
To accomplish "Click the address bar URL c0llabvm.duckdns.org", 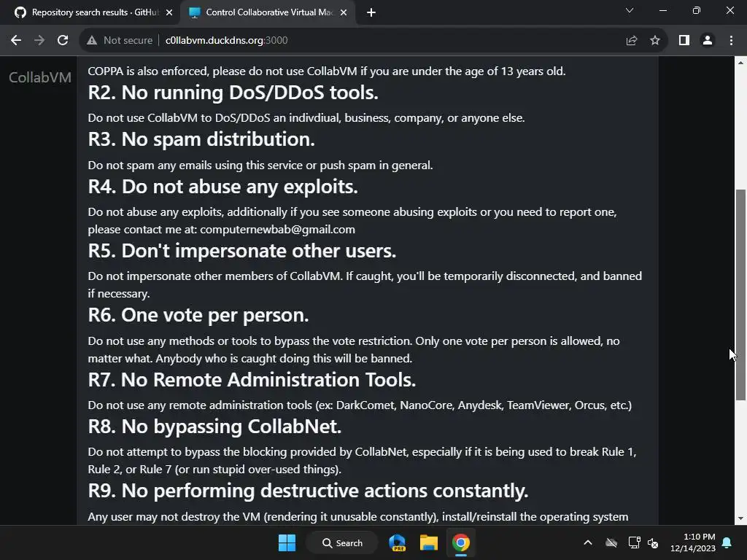I will coord(226,41).
